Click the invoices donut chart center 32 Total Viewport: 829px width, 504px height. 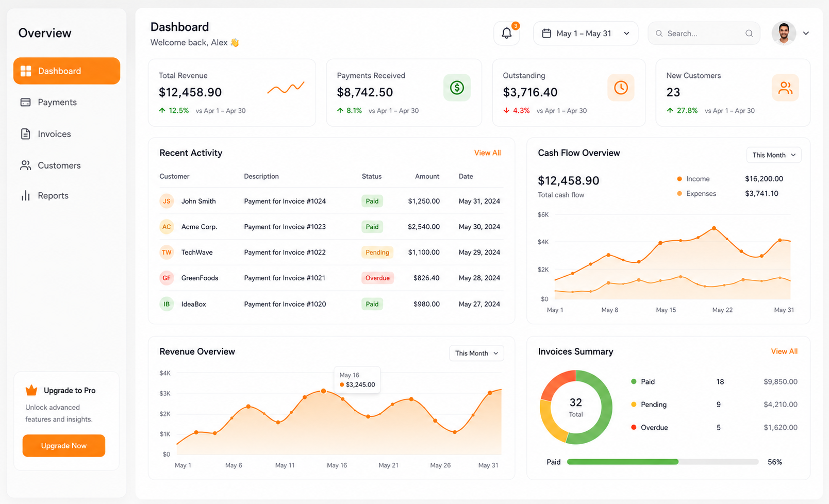(576, 407)
